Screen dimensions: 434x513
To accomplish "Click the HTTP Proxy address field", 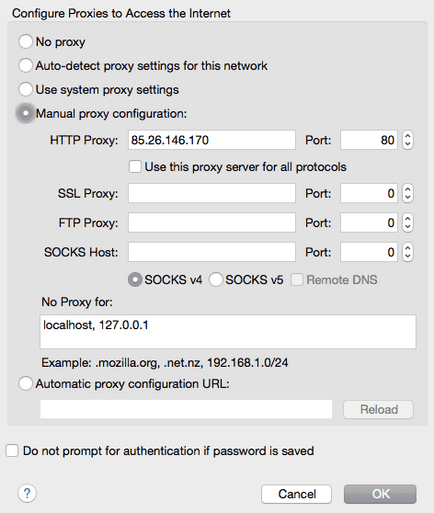I will (212, 140).
